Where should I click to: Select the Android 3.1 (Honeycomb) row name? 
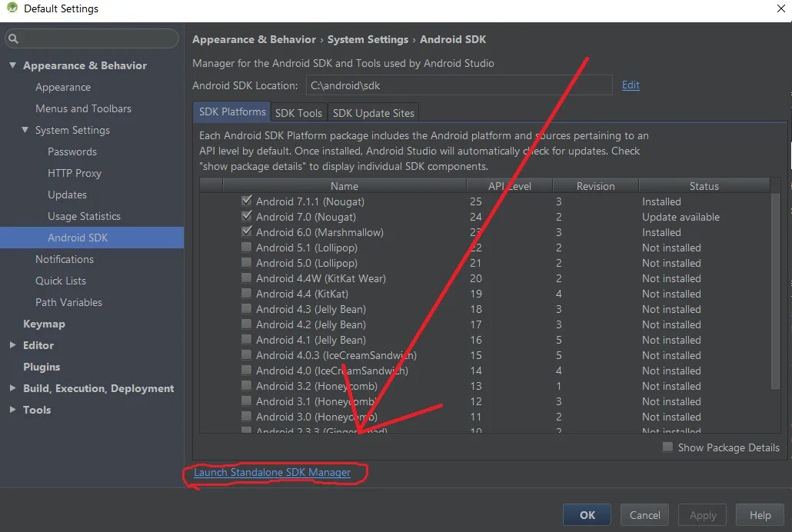point(317,401)
